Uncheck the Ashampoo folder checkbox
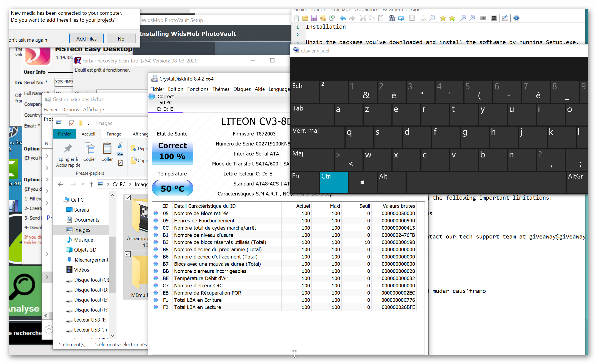 coord(128,197)
